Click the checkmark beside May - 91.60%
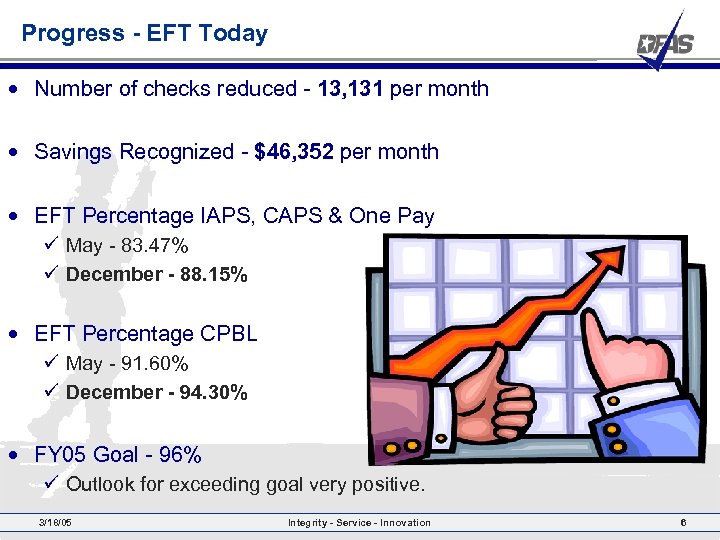This screenshot has height=540, width=720. click(x=54, y=363)
